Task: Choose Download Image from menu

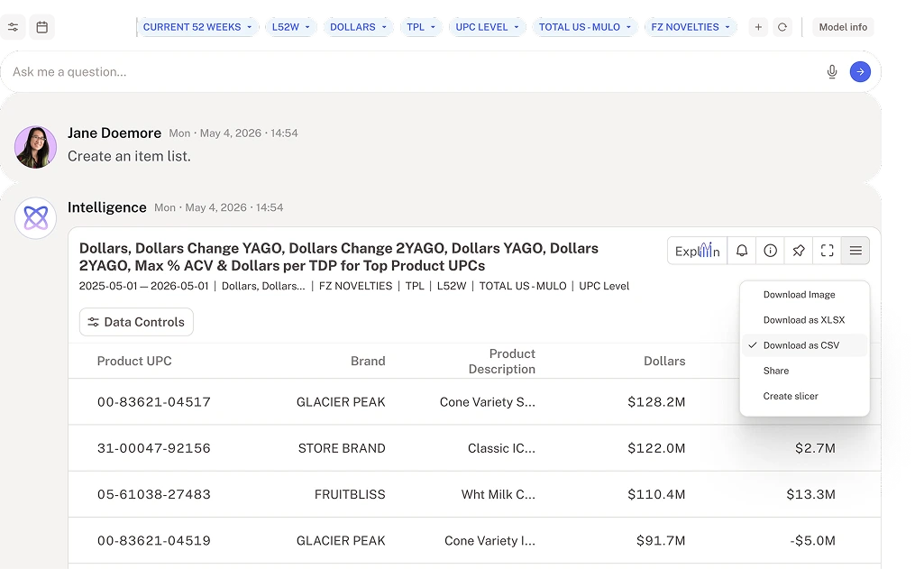Action: point(804,295)
